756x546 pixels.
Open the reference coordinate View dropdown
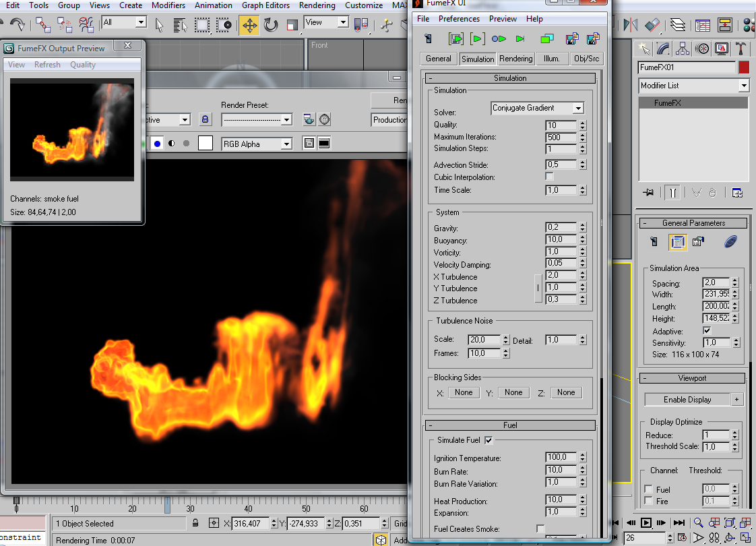(326, 22)
